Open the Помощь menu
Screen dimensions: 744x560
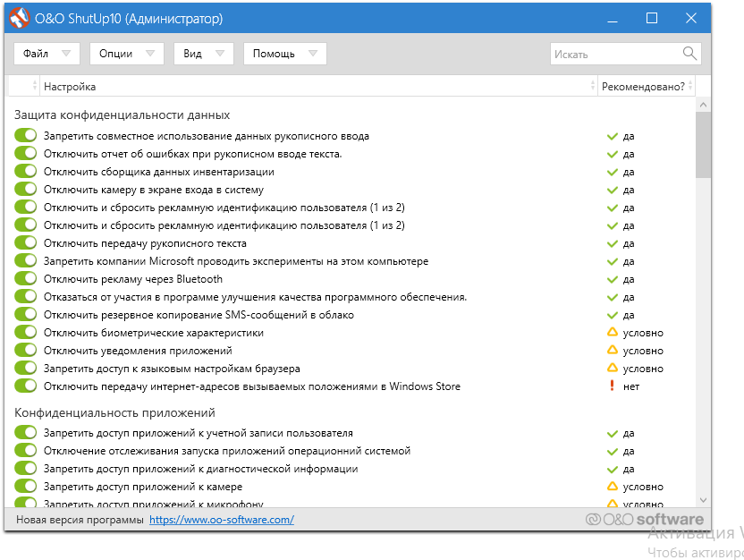coord(284,53)
